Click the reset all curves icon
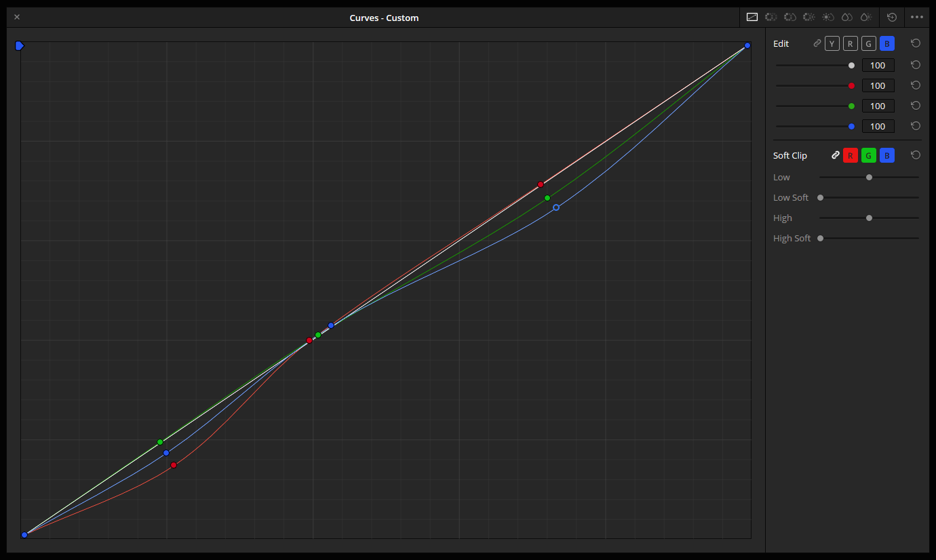Viewport: 936px width, 560px height. pyautogui.click(x=892, y=17)
